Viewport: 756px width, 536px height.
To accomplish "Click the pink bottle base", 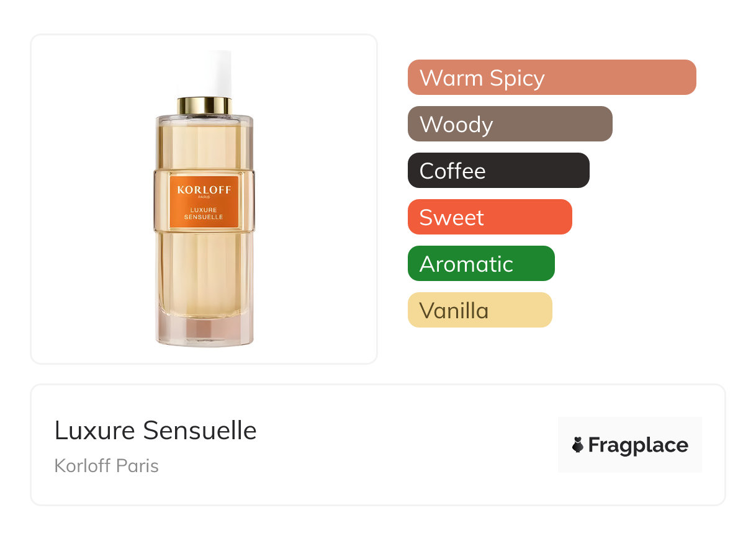I will [x=204, y=332].
